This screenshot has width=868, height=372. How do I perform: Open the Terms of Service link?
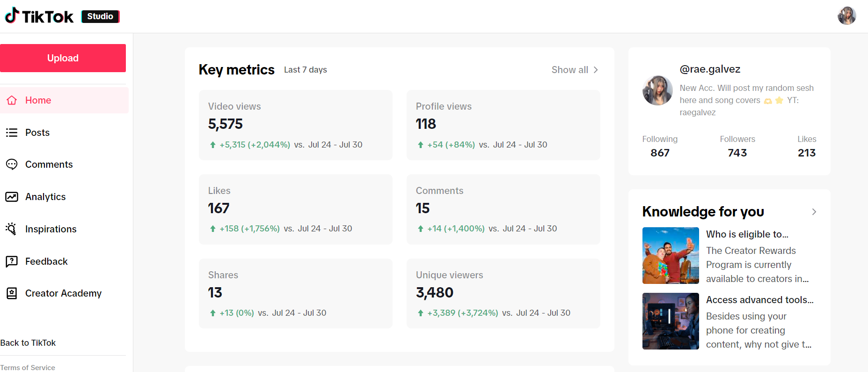pyautogui.click(x=28, y=367)
